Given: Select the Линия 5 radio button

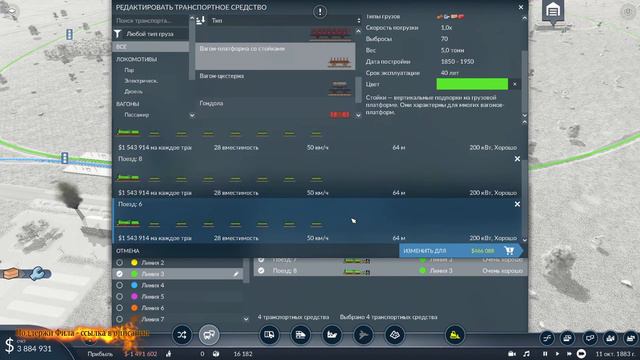Looking at the screenshot, I should [119, 296].
